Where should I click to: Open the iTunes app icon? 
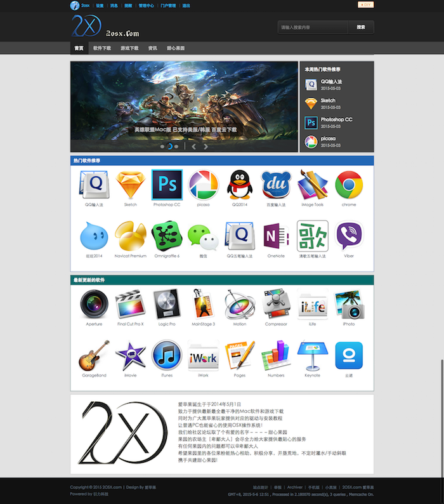point(167,355)
